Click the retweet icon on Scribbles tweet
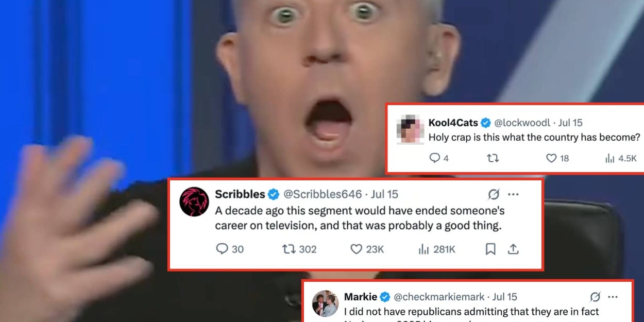The image size is (644, 322). pyautogui.click(x=289, y=249)
